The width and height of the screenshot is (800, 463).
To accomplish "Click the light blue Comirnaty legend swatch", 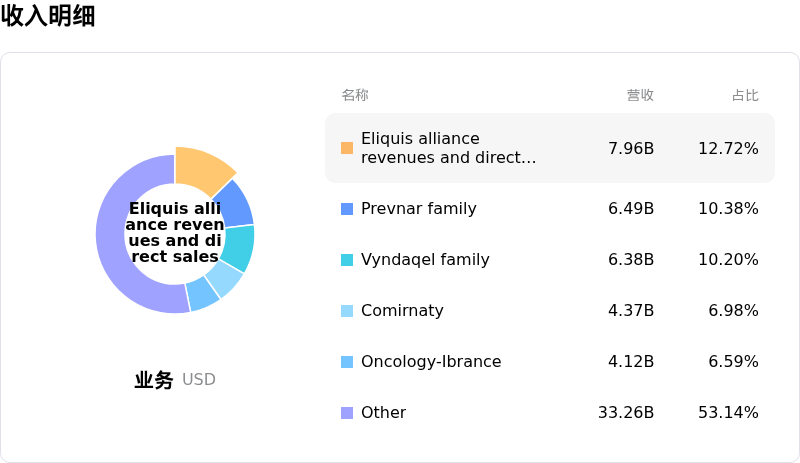I will pyautogui.click(x=347, y=311).
